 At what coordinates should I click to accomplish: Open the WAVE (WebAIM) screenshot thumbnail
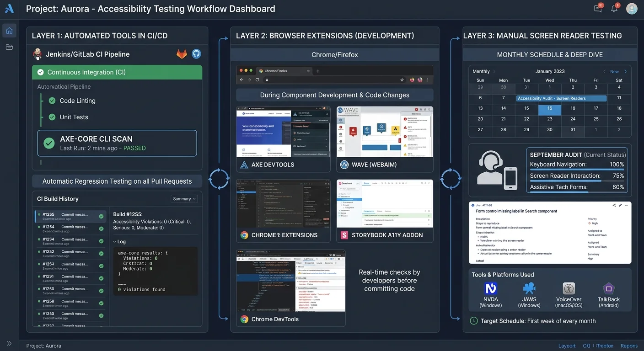click(x=385, y=132)
